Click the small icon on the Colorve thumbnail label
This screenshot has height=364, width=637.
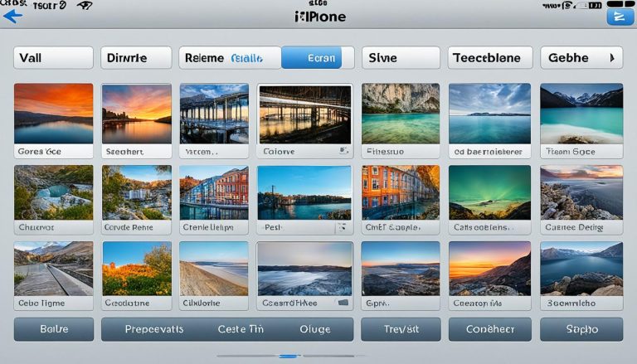343,152
